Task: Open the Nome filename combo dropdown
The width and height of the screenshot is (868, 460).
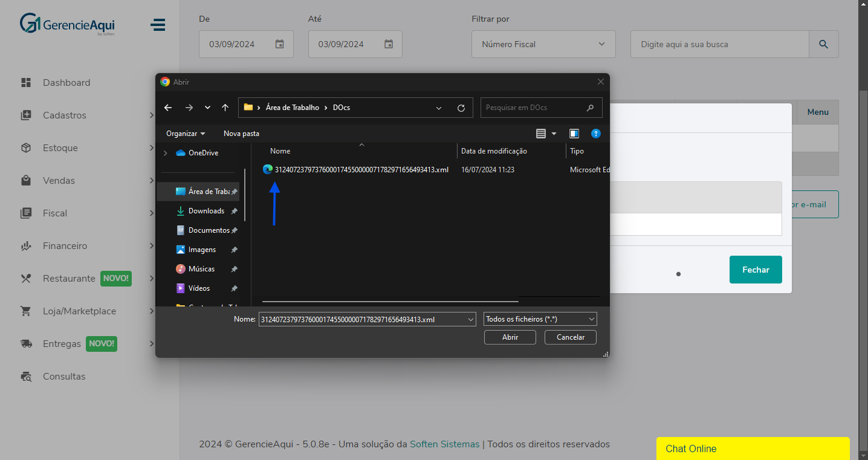Action: 471,319
